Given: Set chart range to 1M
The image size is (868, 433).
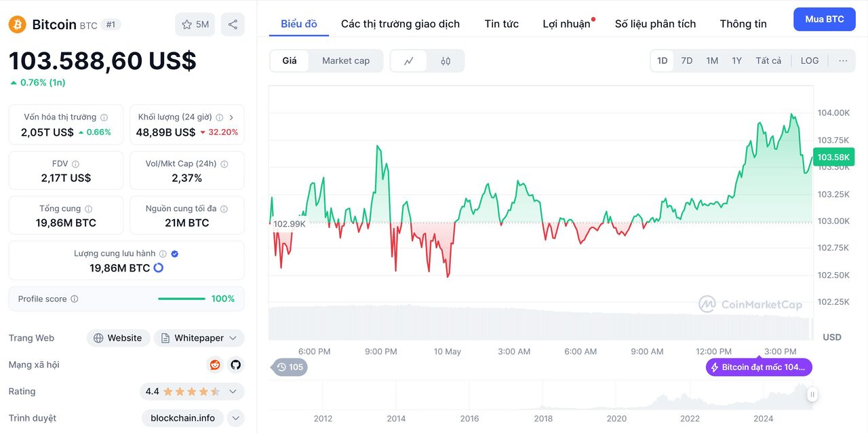Looking at the screenshot, I should [712, 61].
